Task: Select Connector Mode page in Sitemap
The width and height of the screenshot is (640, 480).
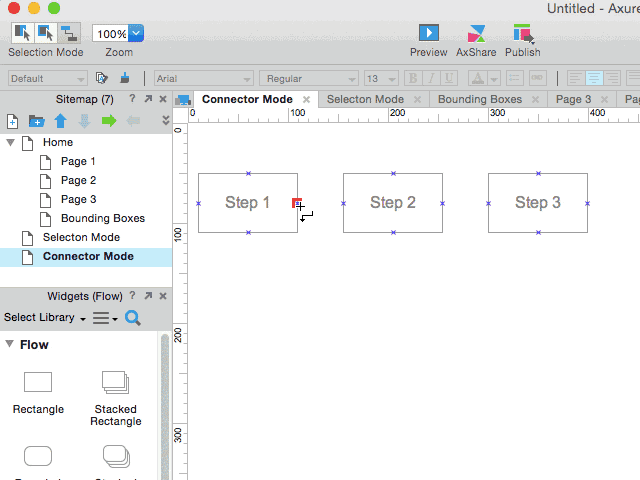Action: point(88,256)
